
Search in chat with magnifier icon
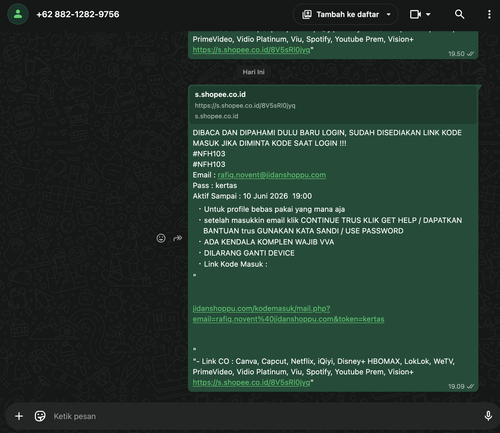pos(459,14)
